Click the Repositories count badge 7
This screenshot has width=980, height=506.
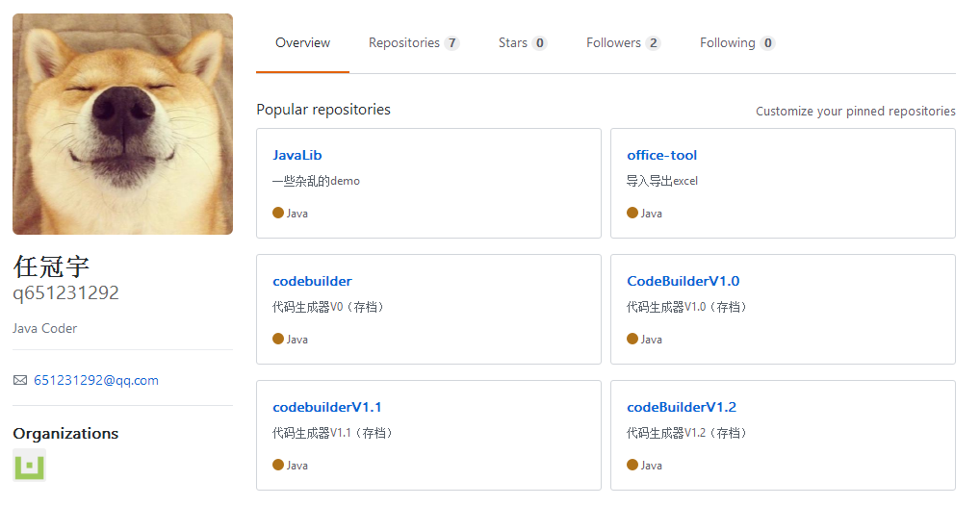(451, 43)
